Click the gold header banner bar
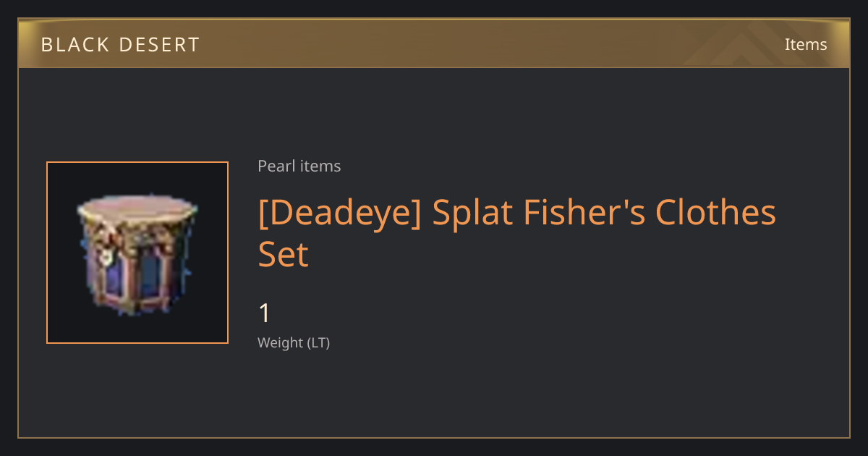This screenshot has height=456, width=868. click(434, 43)
